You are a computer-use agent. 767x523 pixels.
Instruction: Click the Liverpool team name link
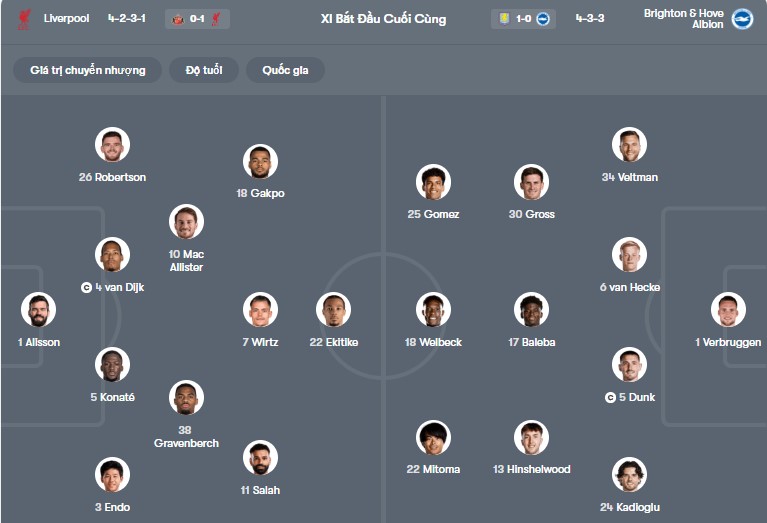[66, 19]
